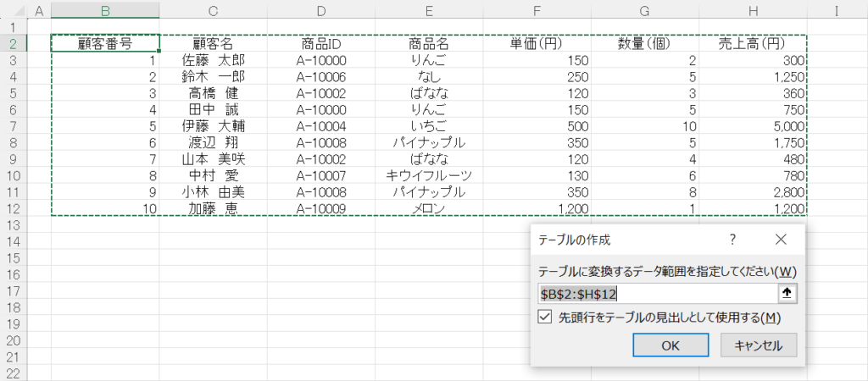Click the help question mark in dialog
This screenshot has width=868, height=381.
[733, 240]
